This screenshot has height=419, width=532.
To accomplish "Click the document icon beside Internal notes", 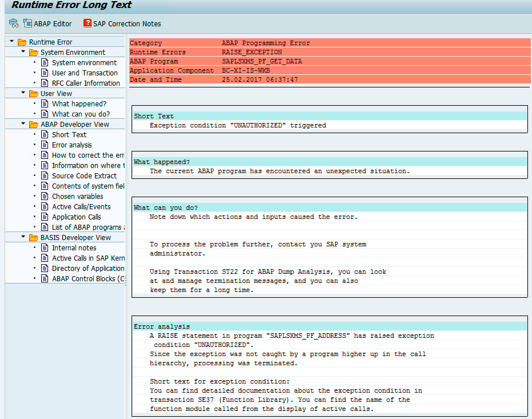I will click(45, 248).
